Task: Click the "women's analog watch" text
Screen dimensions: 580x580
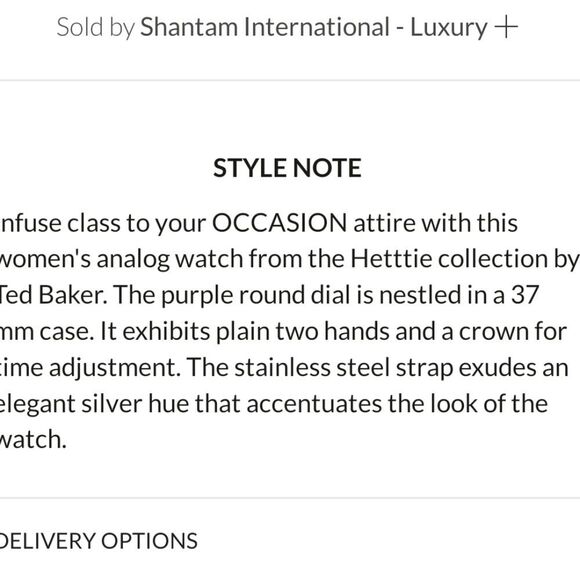Action: [121, 259]
